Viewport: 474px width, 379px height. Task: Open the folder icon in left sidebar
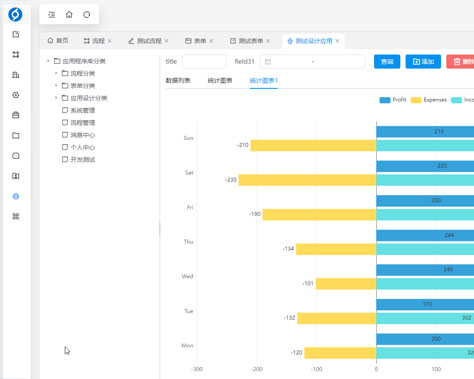click(x=16, y=135)
